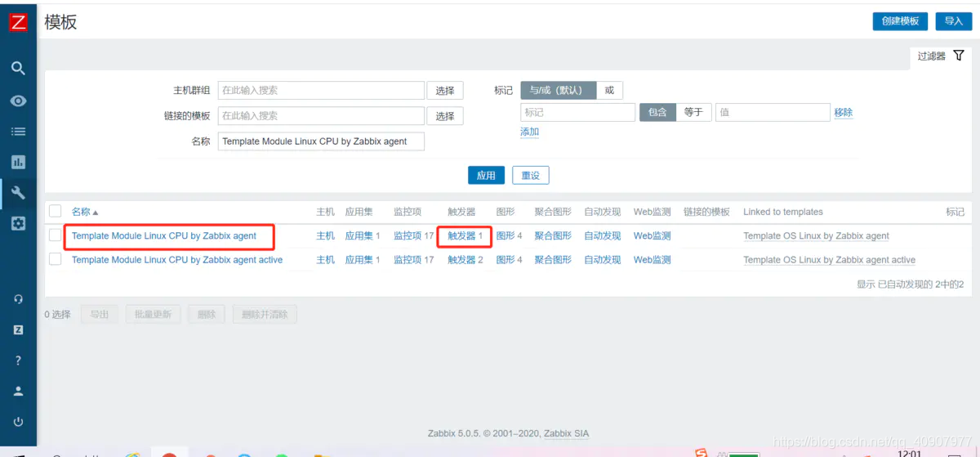Toggle the 过滤器 filter funnel tab
The image size is (980, 457).
(941, 56)
